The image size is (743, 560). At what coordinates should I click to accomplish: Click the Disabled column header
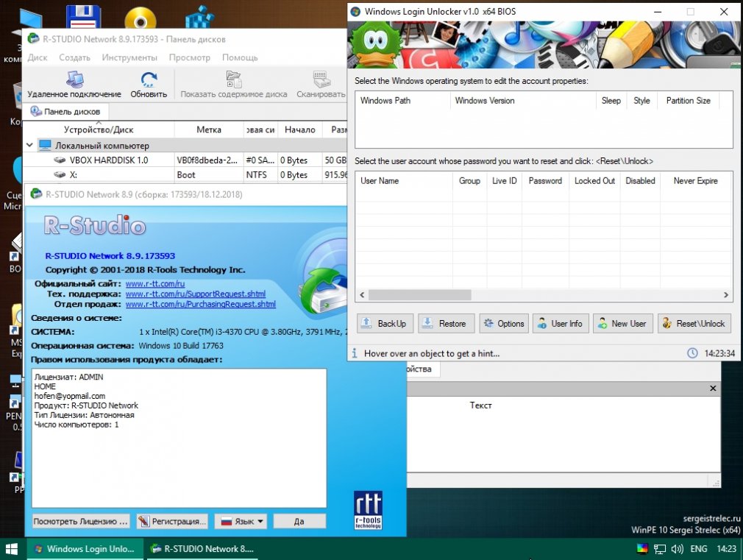(640, 181)
